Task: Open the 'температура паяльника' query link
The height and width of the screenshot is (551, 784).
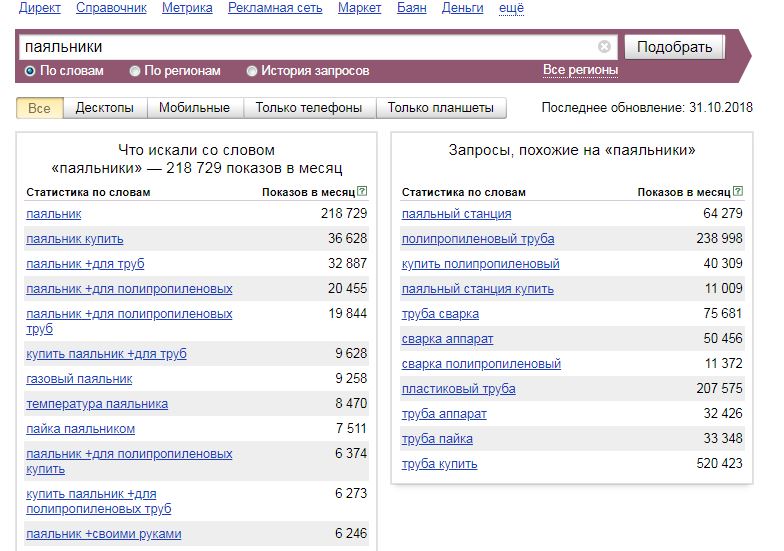Action: pos(97,404)
